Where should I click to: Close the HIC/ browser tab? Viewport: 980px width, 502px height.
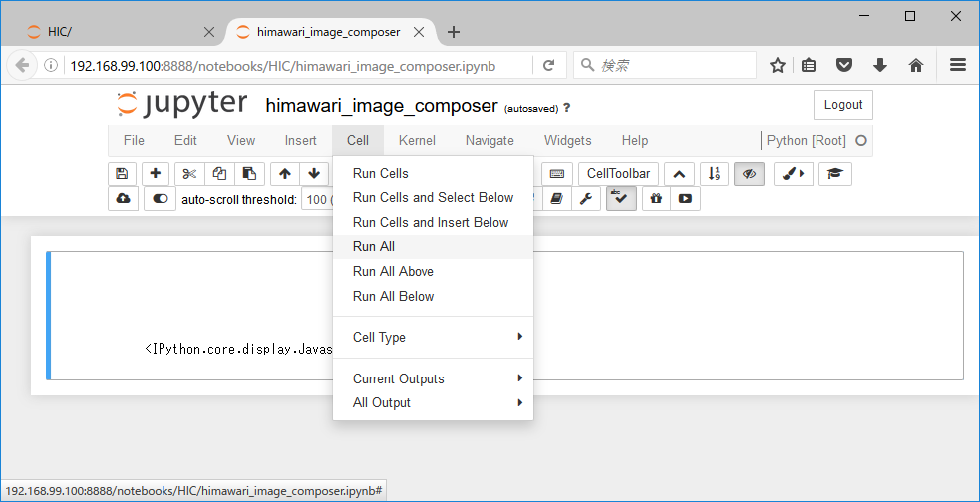209,32
